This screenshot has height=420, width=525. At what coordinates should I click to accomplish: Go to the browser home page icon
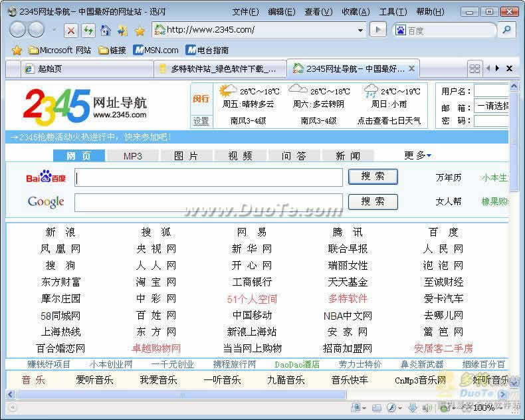click(x=105, y=30)
